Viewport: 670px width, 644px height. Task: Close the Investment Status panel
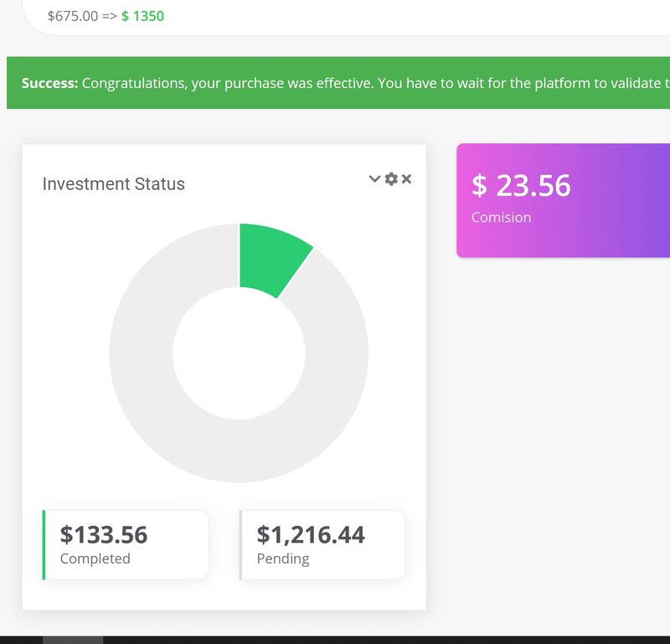[x=406, y=178]
